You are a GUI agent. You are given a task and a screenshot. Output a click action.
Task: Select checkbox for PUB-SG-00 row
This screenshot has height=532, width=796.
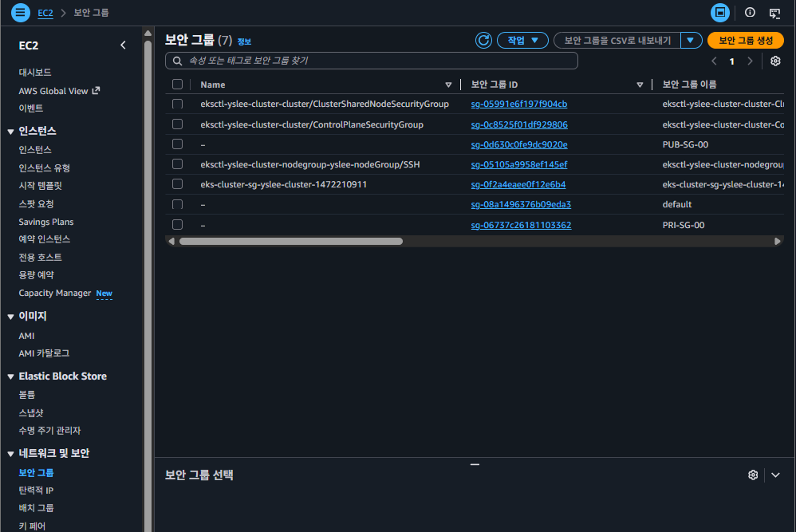point(177,144)
